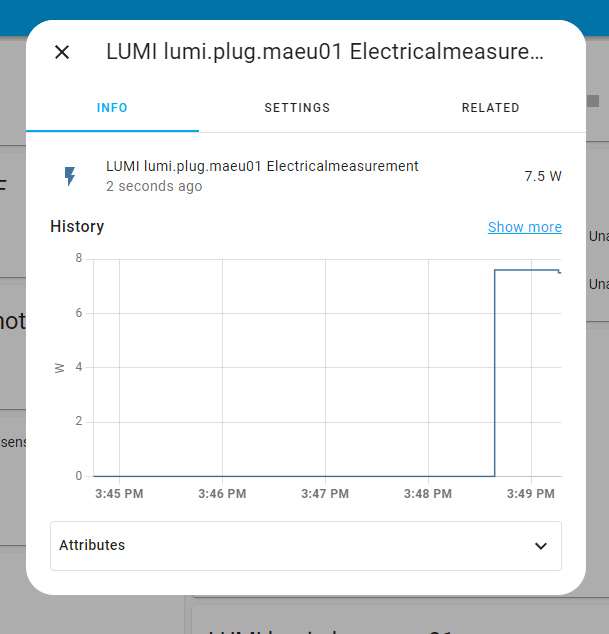The width and height of the screenshot is (609, 634).
Task: Click the lightning bolt power icon
Action: point(70,176)
